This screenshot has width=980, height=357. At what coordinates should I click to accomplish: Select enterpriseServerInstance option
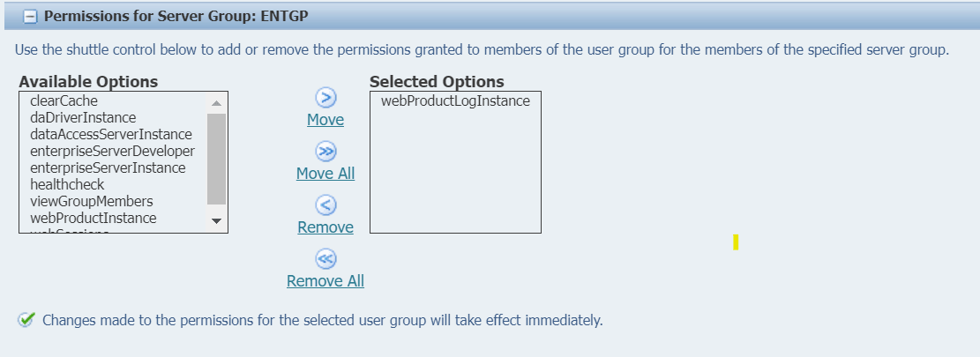tap(108, 168)
